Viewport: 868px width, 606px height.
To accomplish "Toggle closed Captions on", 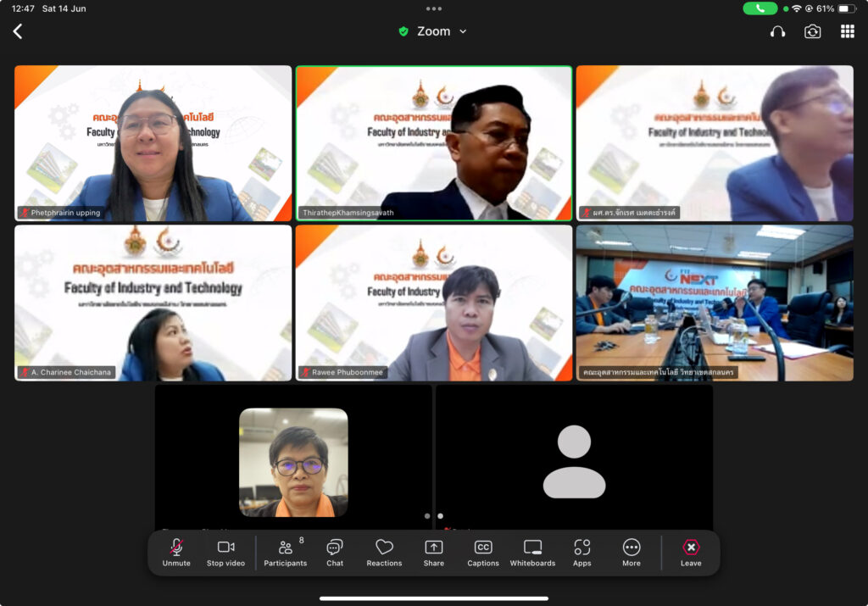I will click(x=483, y=553).
